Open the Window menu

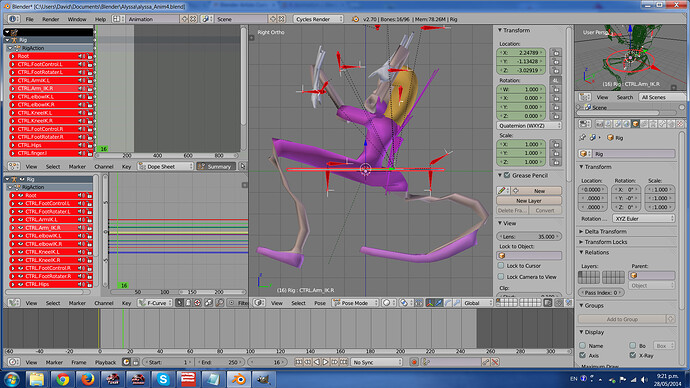click(77, 19)
